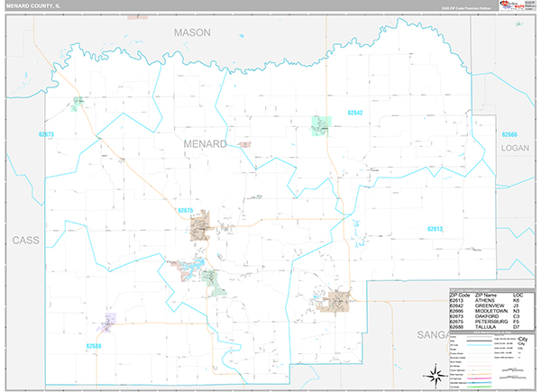Click the LOC column header
541x392 pixels.
click(x=518, y=296)
